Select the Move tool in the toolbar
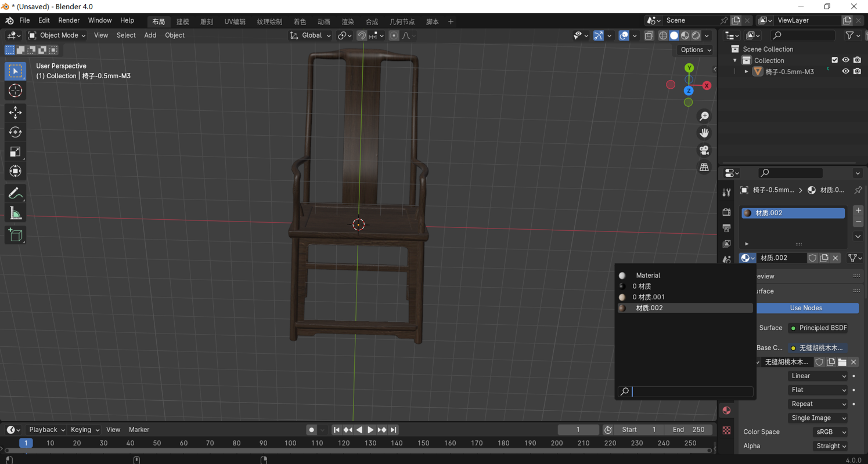868x464 pixels. click(x=15, y=112)
